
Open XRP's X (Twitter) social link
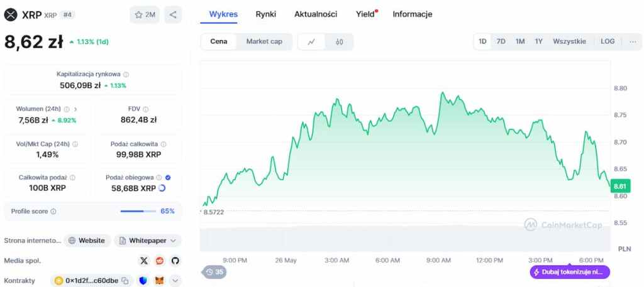click(x=144, y=261)
